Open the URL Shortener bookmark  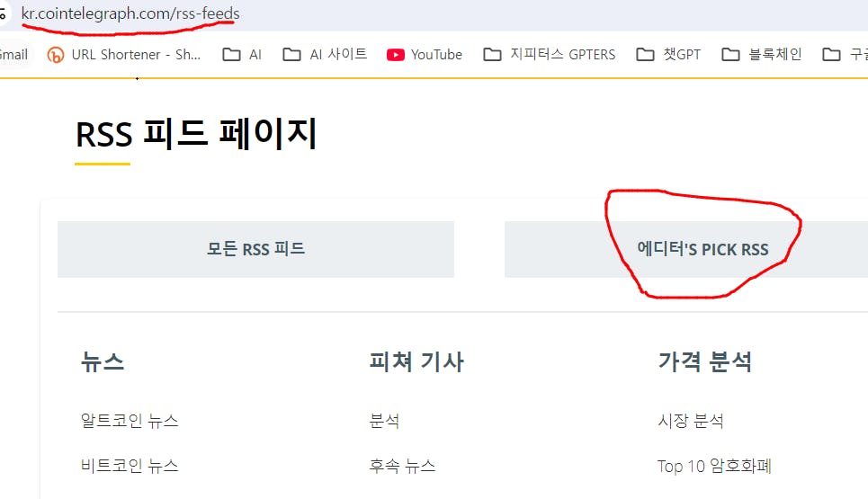pos(124,55)
